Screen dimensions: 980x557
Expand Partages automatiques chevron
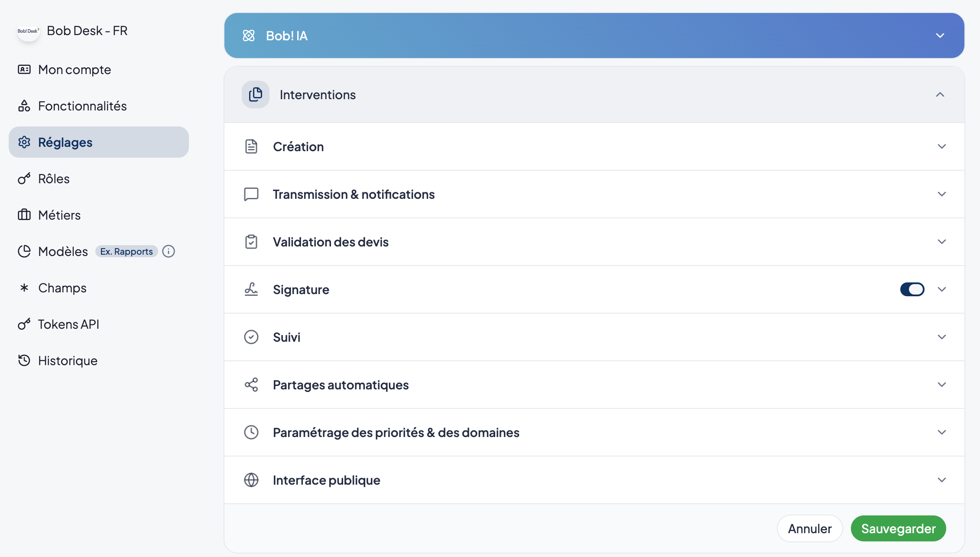942,385
